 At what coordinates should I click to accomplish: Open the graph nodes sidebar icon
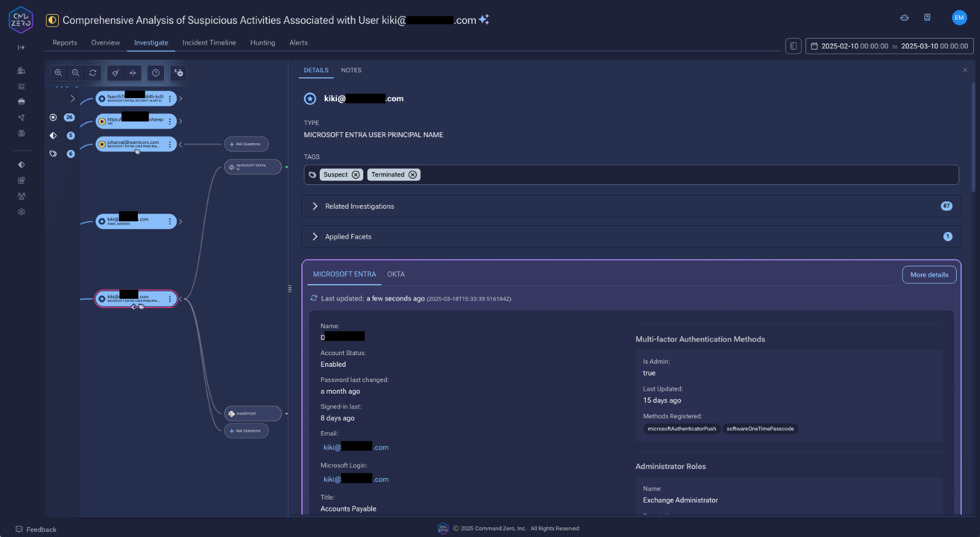tap(21, 118)
